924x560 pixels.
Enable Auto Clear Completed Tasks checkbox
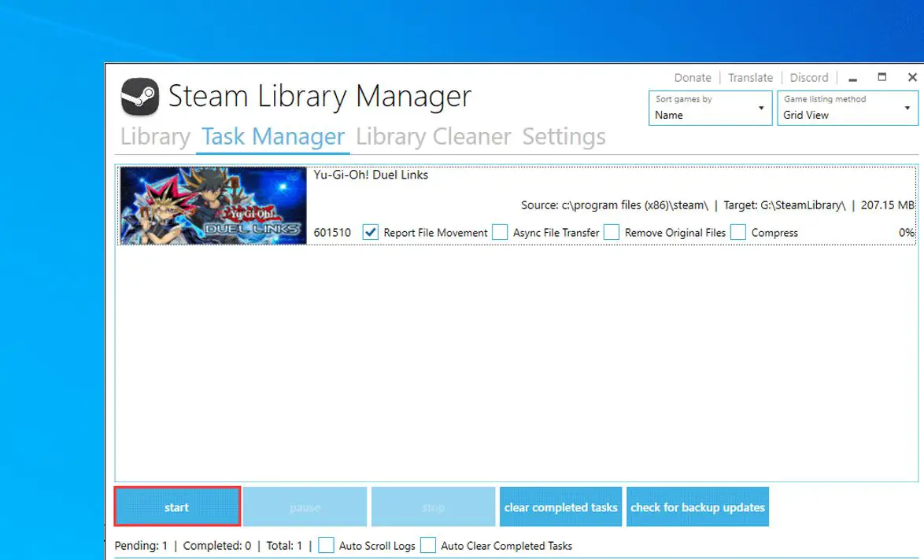[x=428, y=545]
